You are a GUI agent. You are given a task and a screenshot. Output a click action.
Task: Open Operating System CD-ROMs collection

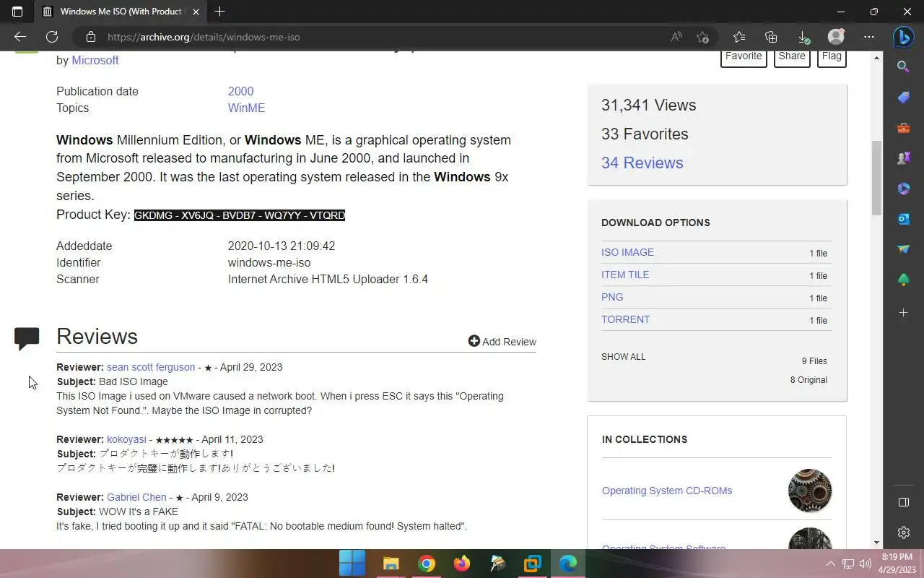point(667,491)
